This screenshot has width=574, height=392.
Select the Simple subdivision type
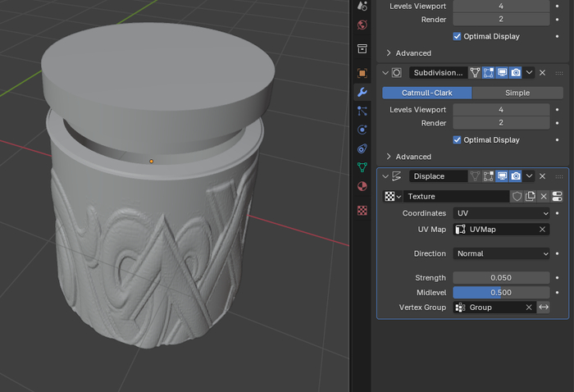[x=517, y=93]
